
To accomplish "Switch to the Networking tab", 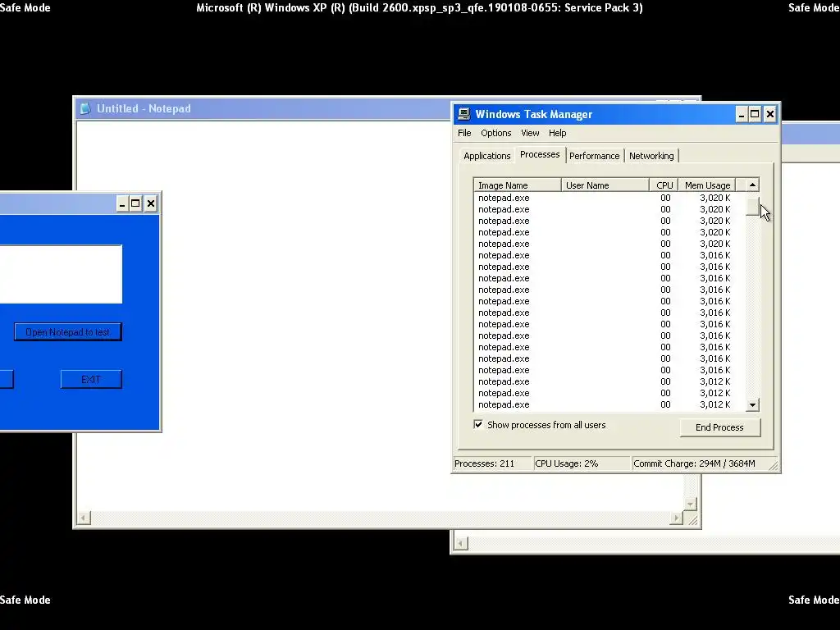I will tap(651, 156).
